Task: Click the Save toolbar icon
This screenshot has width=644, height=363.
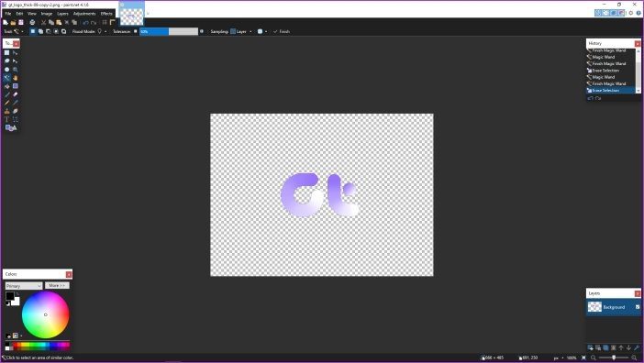Action: [21, 23]
